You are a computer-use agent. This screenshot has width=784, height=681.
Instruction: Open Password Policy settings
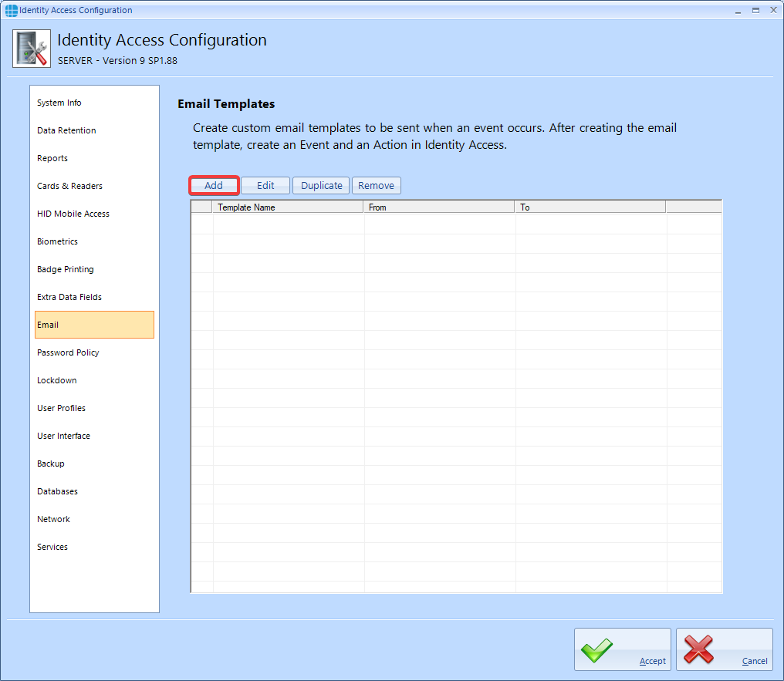click(94, 352)
